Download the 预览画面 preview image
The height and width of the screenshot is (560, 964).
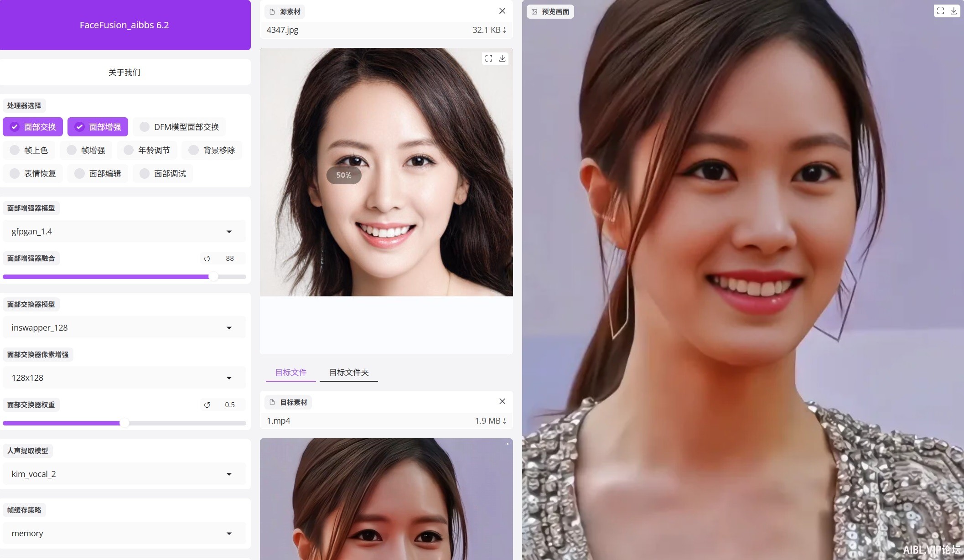(x=954, y=11)
